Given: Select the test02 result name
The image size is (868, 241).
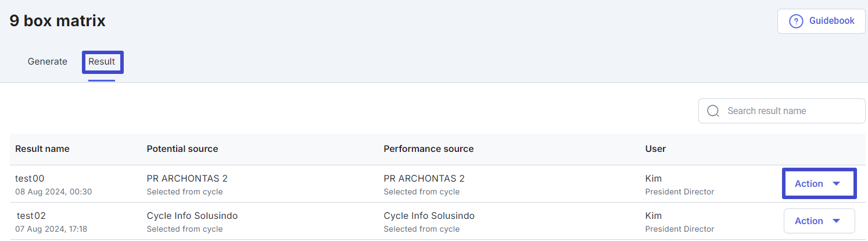Looking at the screenshot, I should [30, 216].
